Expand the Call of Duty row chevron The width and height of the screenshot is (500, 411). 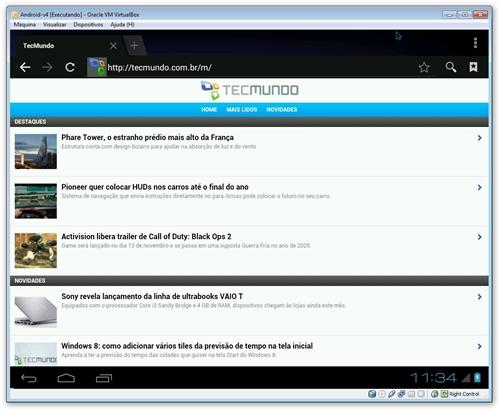[x=479, y=237]
